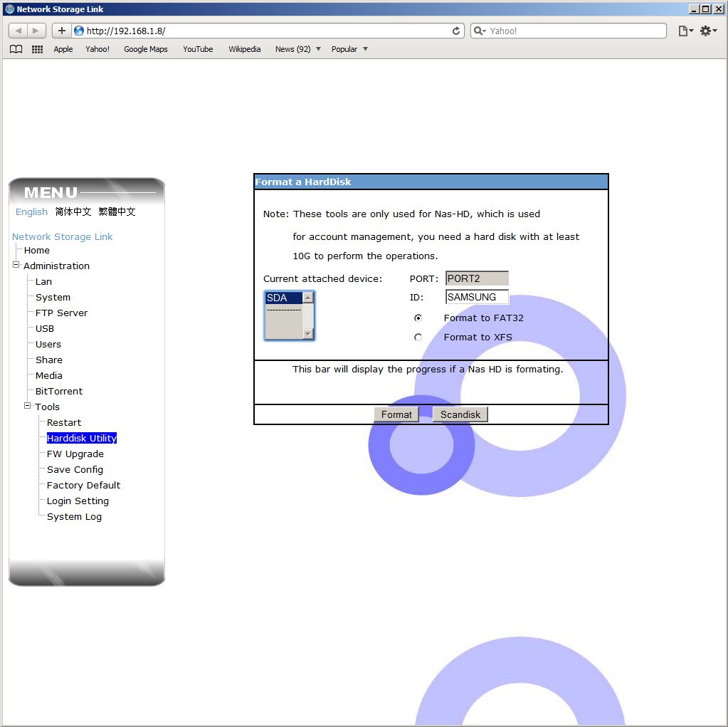Click the device list scroll down arrow
The height and width of the screenshot is (727, 728).
(x=308, y=333)
